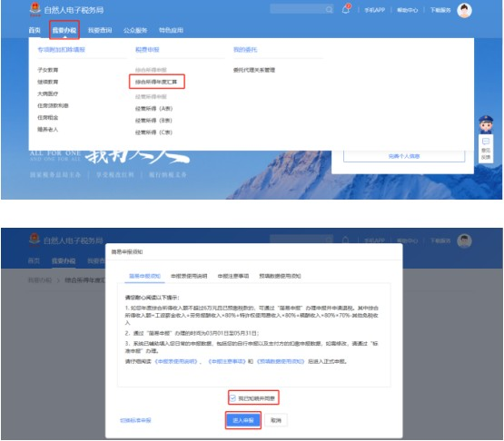The width and height of the screenshot is (504, 441).
Task: Click the blue 进入申报 button
Action: pos(243,420)
